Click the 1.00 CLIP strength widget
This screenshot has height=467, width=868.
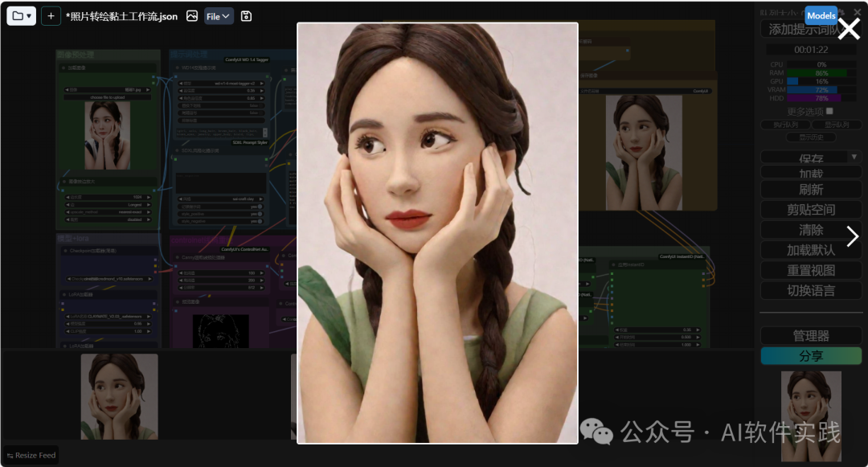pos(108,331)
